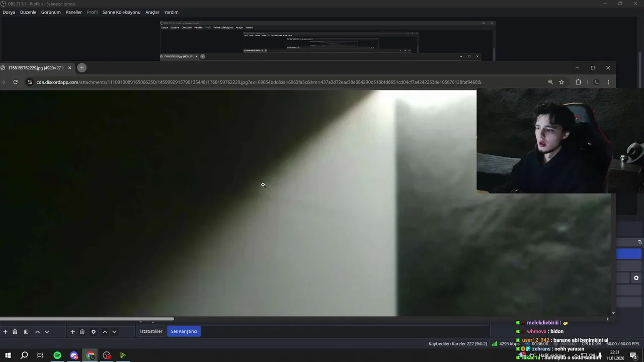
Task: Open the browser three-dot menu
Action: 608,82
